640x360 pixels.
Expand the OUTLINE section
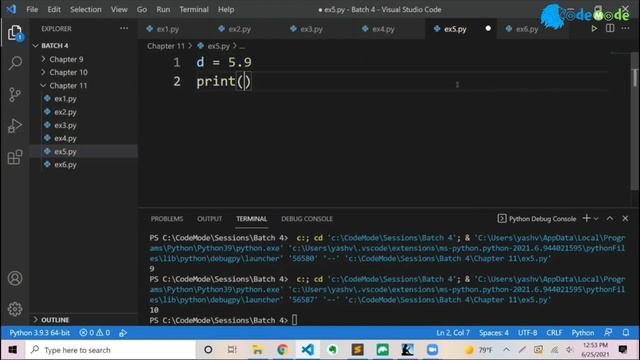55,320
